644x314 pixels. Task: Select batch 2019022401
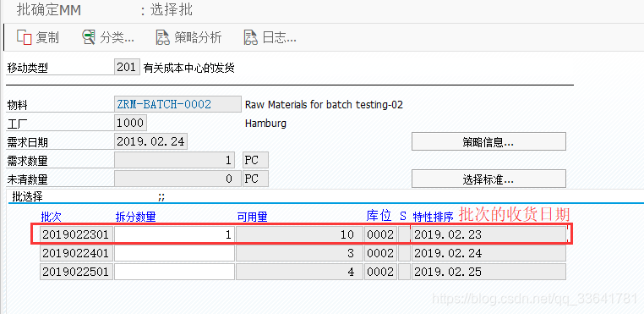pos(76,253)
